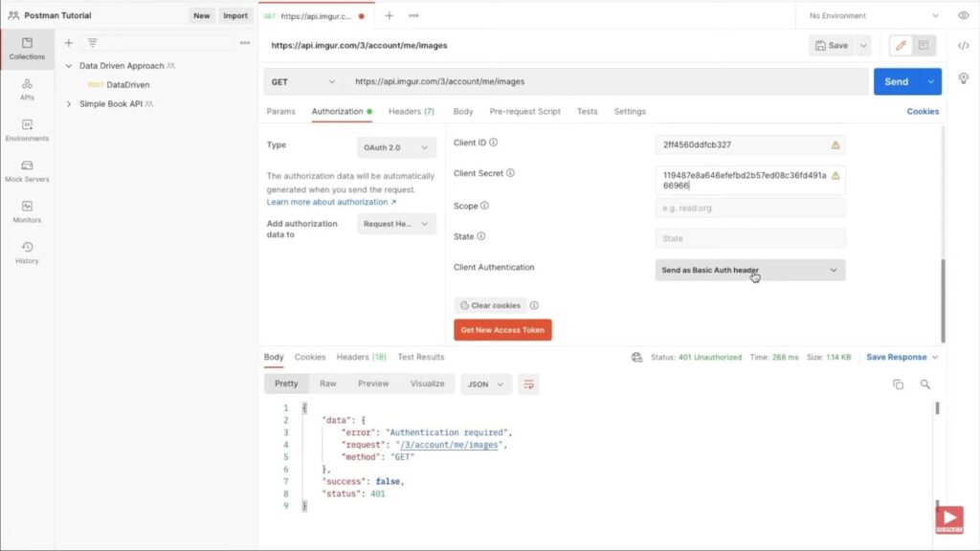Screen dimensions: 980x551
Task: Open the Collections sidebar section
Action: [27, 49]
